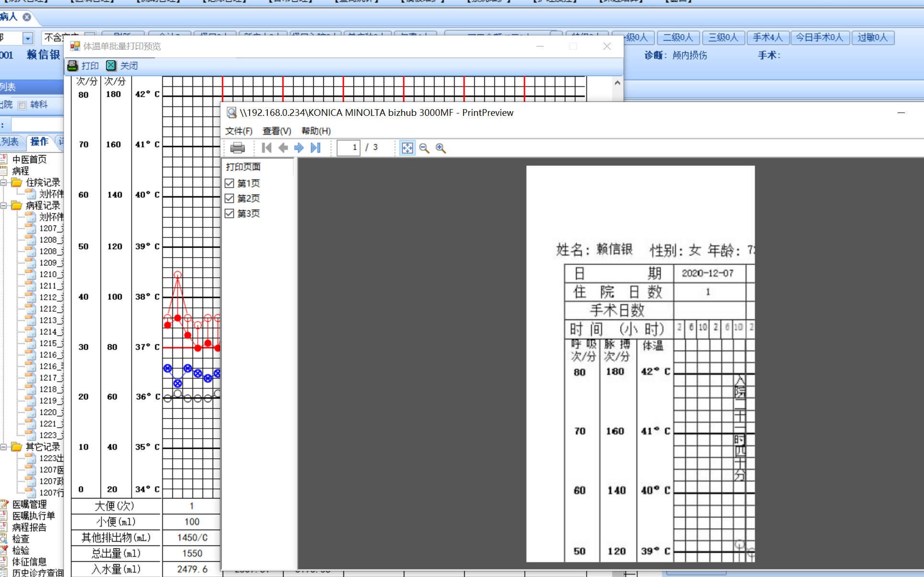Collapse the 住院记录 tree folder
This screenshot has width=924, height=577.
coord(3,182)
